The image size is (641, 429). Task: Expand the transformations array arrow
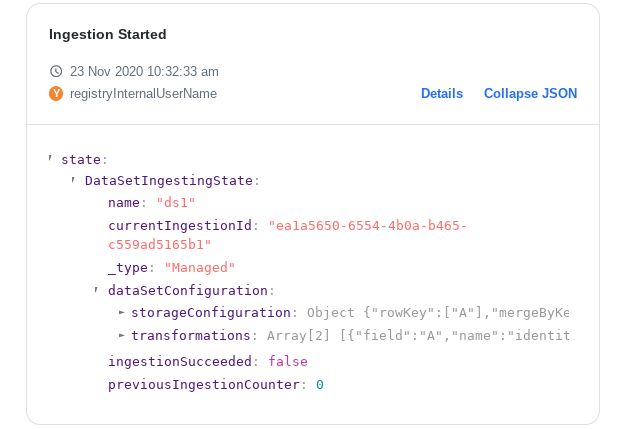tap(121, 335)
